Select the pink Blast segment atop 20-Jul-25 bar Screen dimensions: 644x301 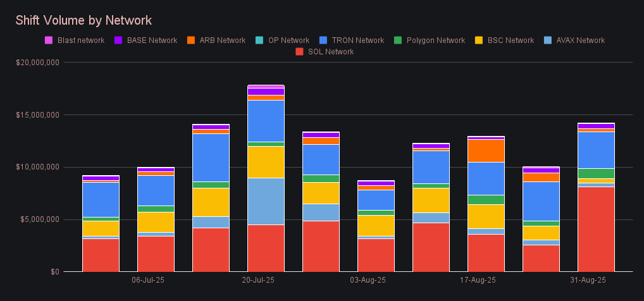pyautogui.click(x=266, y=87)
